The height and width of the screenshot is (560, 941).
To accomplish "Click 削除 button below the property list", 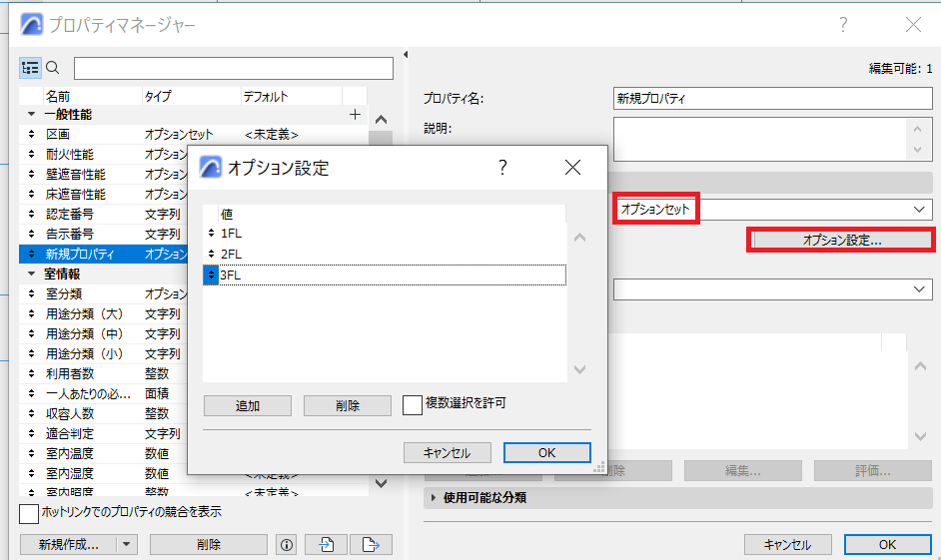I will pyautogui.click(x=208, y=544).
